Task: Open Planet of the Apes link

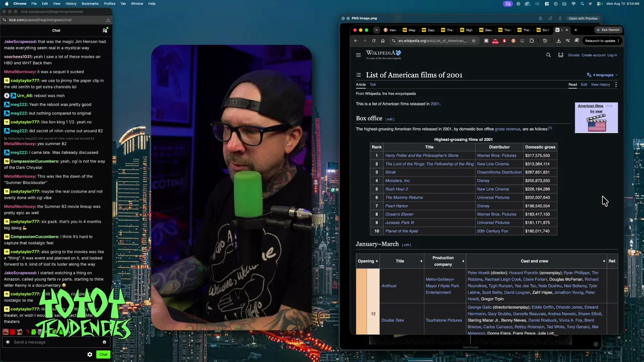Action: (x=401, y=231)
